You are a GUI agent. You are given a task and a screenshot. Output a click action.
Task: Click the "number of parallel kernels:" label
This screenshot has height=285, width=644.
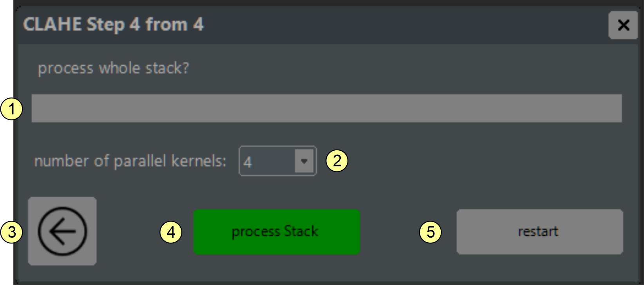[130, 161]
